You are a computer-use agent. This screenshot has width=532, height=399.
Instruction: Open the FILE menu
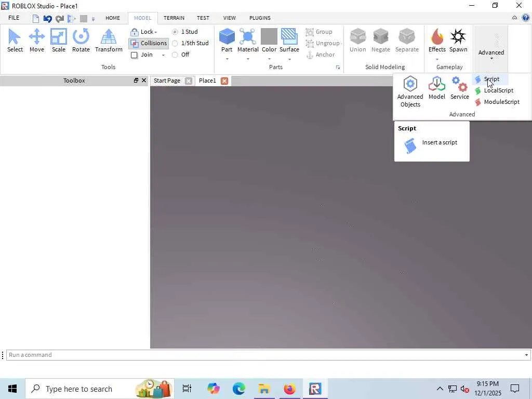(x=14, y=18)
